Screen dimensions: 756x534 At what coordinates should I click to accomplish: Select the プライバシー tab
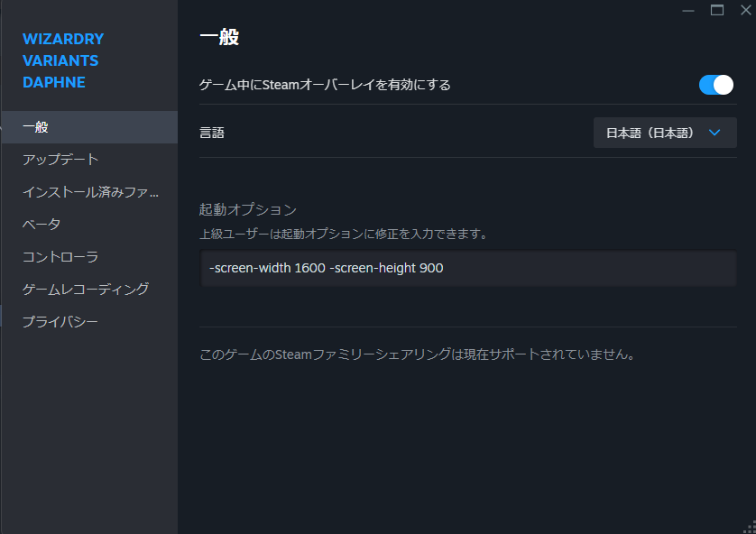[89, 321]
